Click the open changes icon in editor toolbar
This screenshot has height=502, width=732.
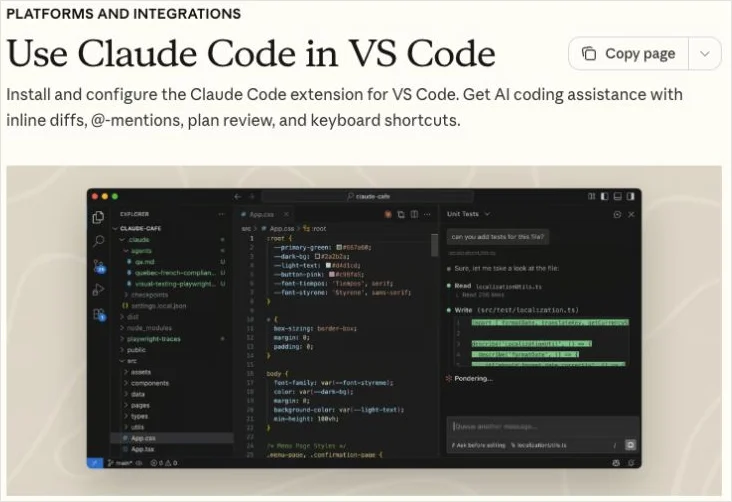[x=401, y=214]
